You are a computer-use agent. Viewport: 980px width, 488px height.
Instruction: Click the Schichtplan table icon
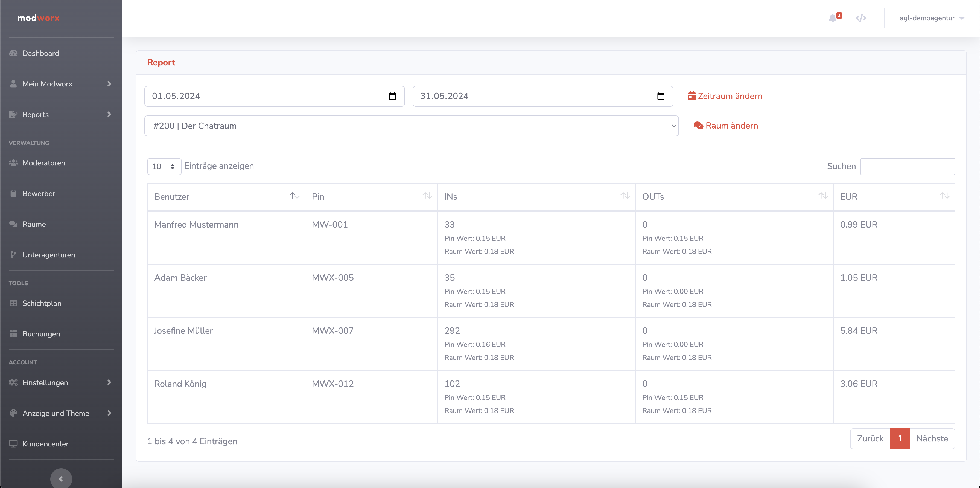pos(14,303)
